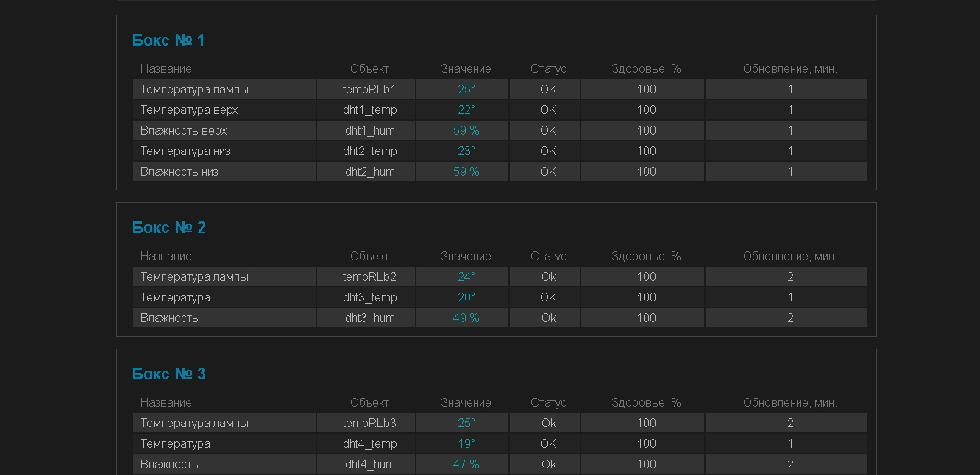980x475 pixels.
Task: Click the 49 % humidity value
Action: [x=466, y=318]
